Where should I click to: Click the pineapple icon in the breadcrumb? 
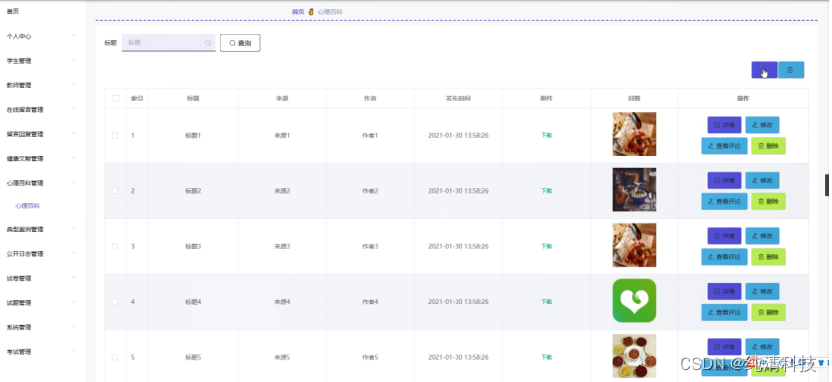click(311, 11)
